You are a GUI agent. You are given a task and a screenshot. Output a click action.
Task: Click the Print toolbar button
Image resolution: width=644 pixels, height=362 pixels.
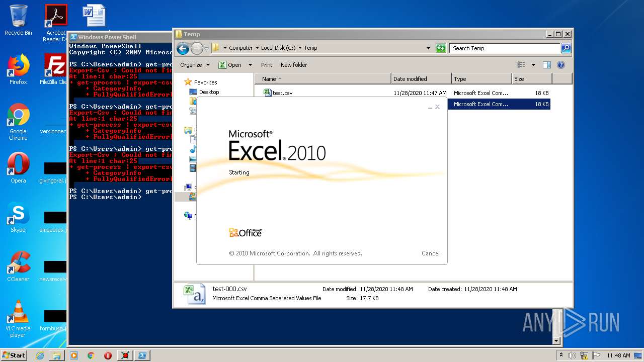(x=267, y=65)
